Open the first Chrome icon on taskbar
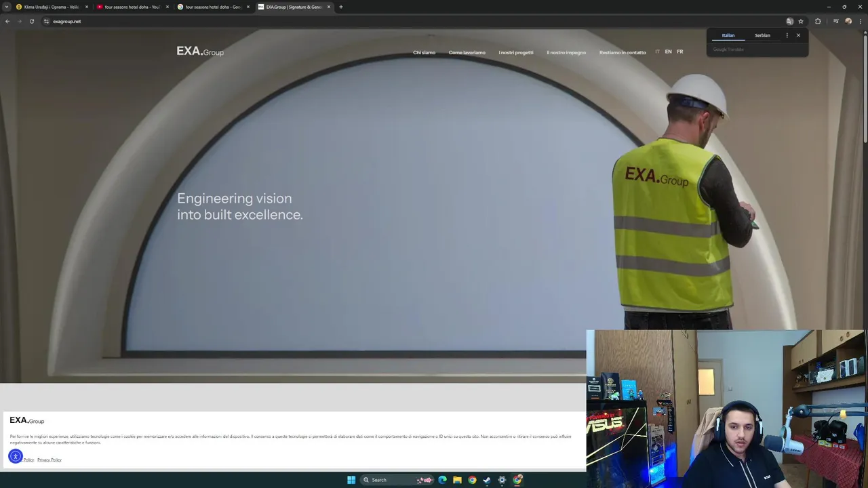 [x=472, y=480]
